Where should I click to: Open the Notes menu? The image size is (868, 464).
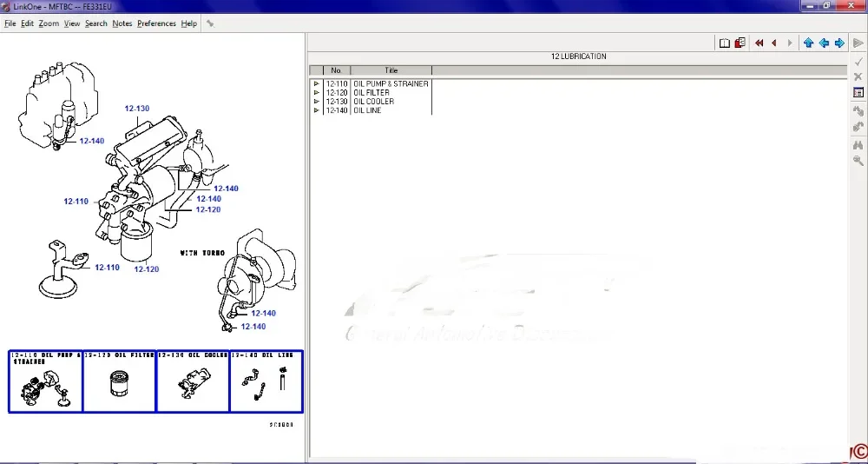122,23
